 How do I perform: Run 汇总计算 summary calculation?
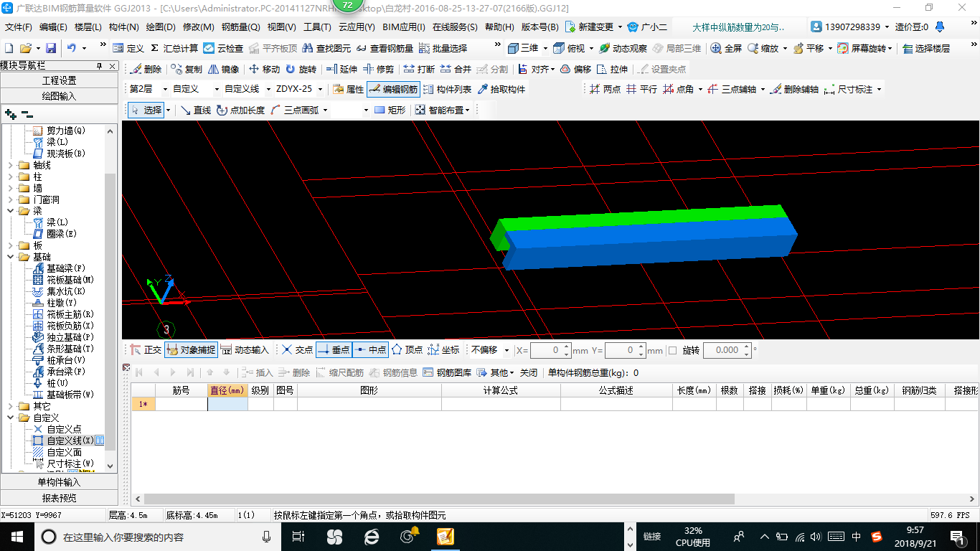[174, 48]
